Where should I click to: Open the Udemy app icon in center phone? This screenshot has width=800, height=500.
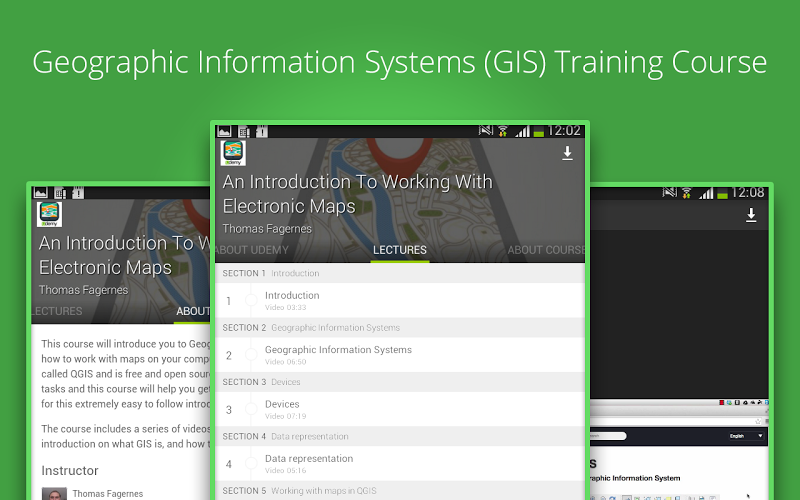[233, 153]
